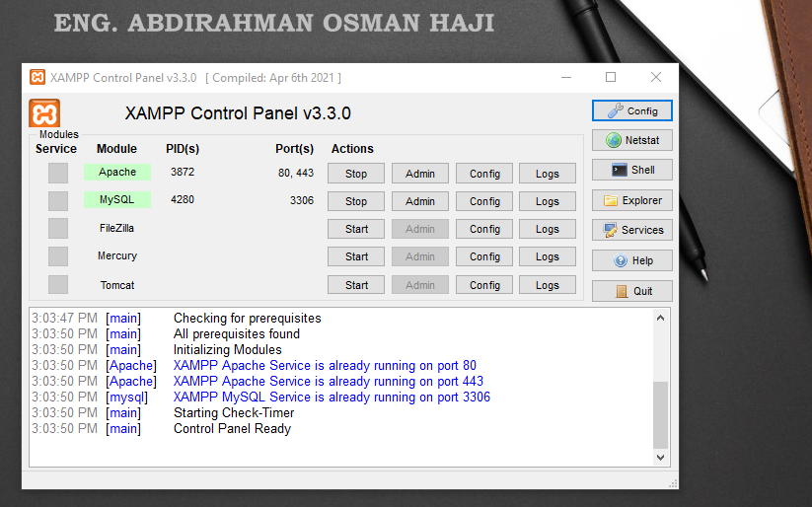Start the Tomcat module

[x=356, y=285]
